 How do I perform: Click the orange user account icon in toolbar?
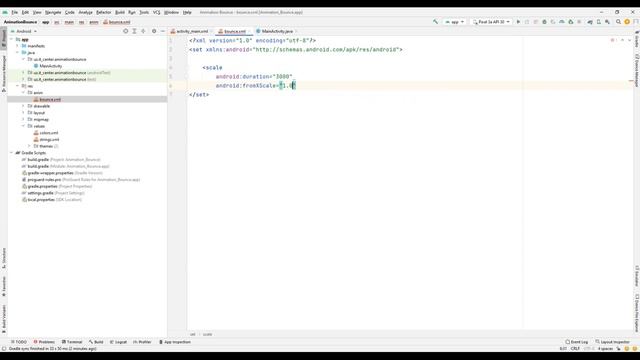point(627,22)
